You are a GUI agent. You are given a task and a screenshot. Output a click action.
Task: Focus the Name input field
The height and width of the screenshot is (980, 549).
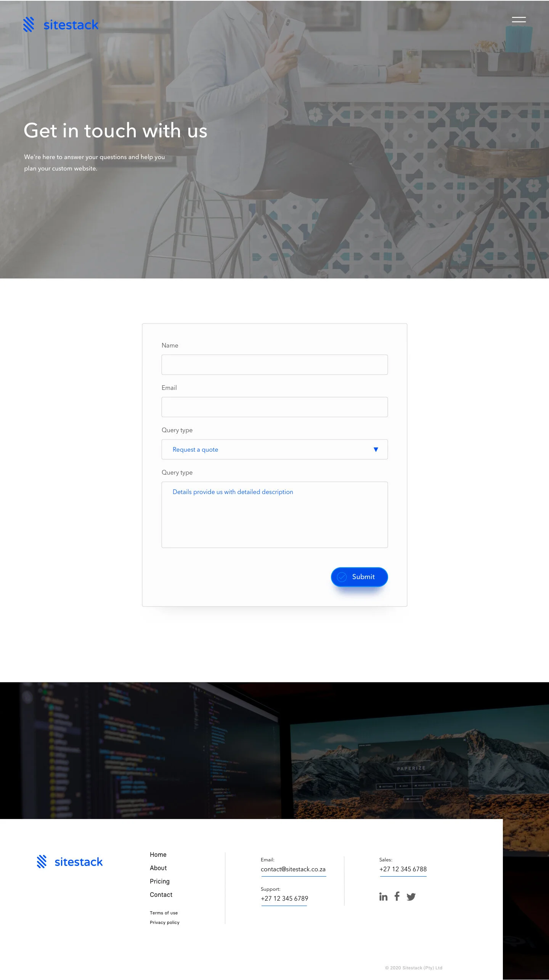tap(274, 365)
